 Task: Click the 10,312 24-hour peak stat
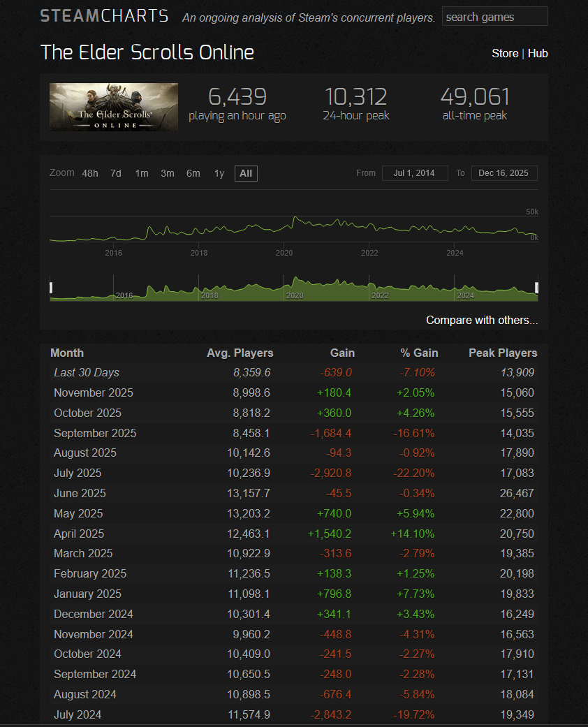[x=356, y=105]
